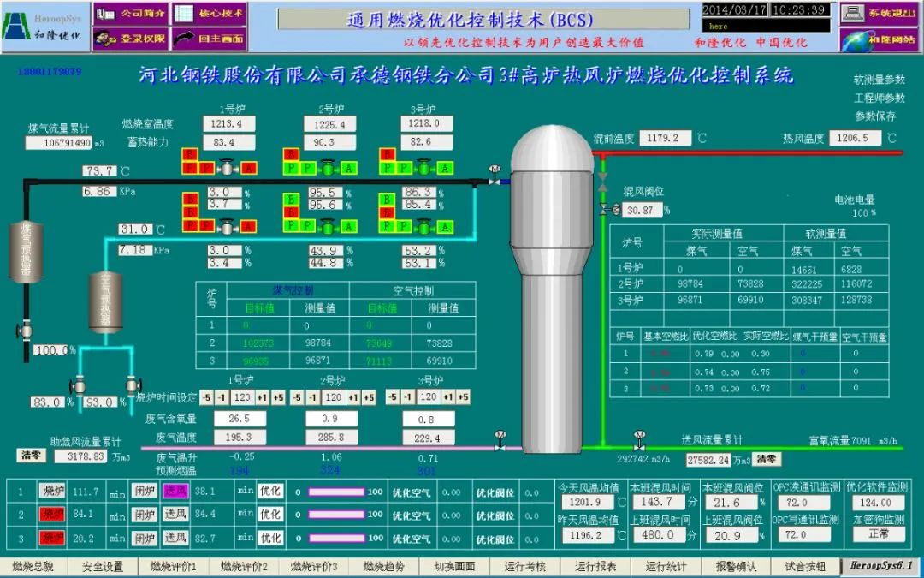
Task: Click the HeroopSys 和隆优化 logo
Action: [44, 27]
